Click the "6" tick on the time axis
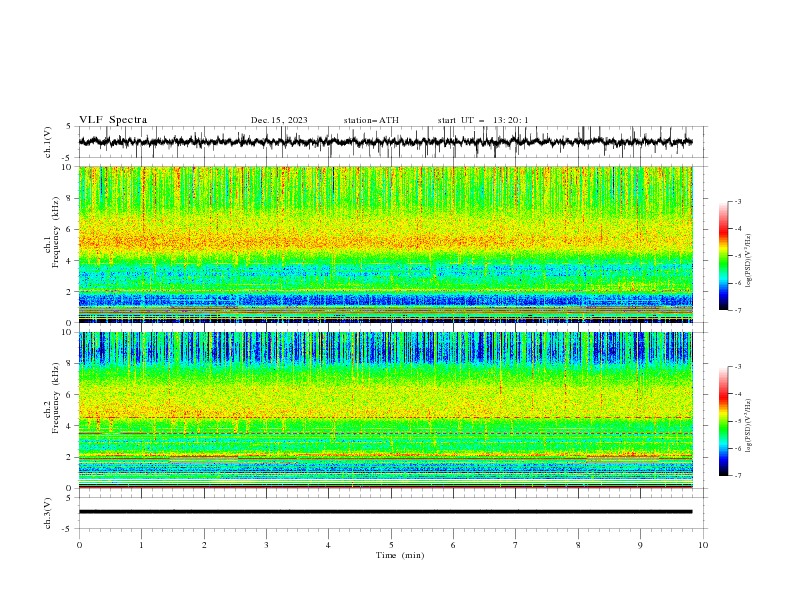Viewport: 792px width, 612px height. (x=453, y=545)
